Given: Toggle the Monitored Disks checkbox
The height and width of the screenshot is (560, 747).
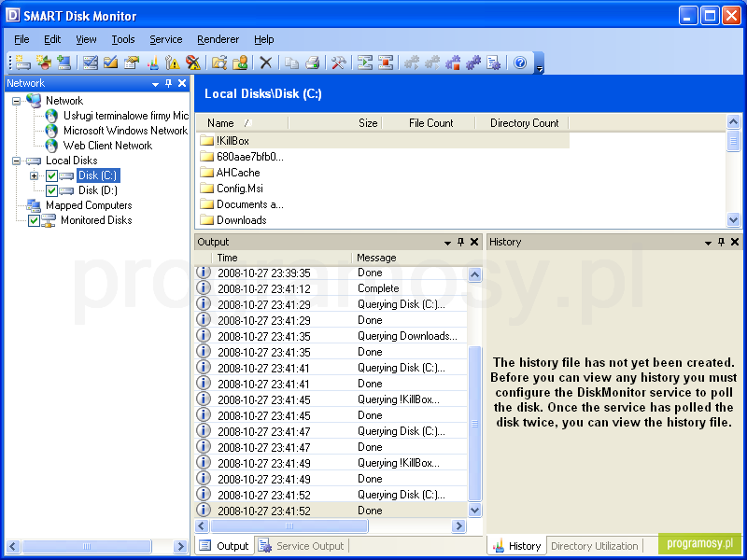Looking at the screenshot, I should point(34,220).
